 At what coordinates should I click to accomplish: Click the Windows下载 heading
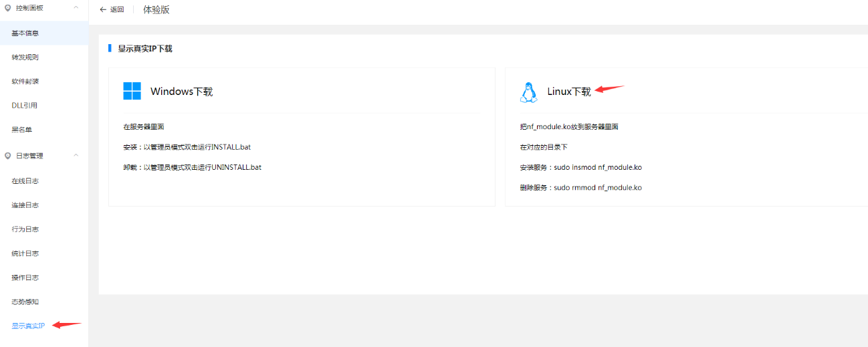181,92
